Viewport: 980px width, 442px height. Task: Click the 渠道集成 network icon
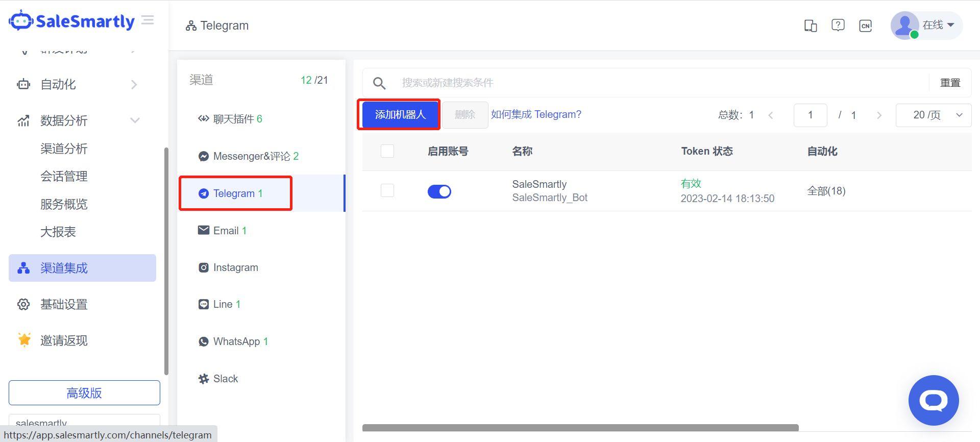(x=23, y=268)
